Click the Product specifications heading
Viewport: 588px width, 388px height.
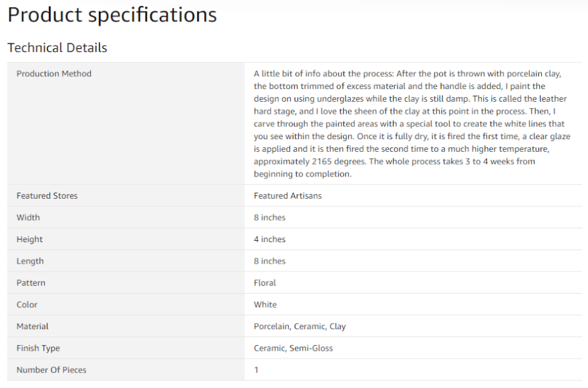pos(112,15)
